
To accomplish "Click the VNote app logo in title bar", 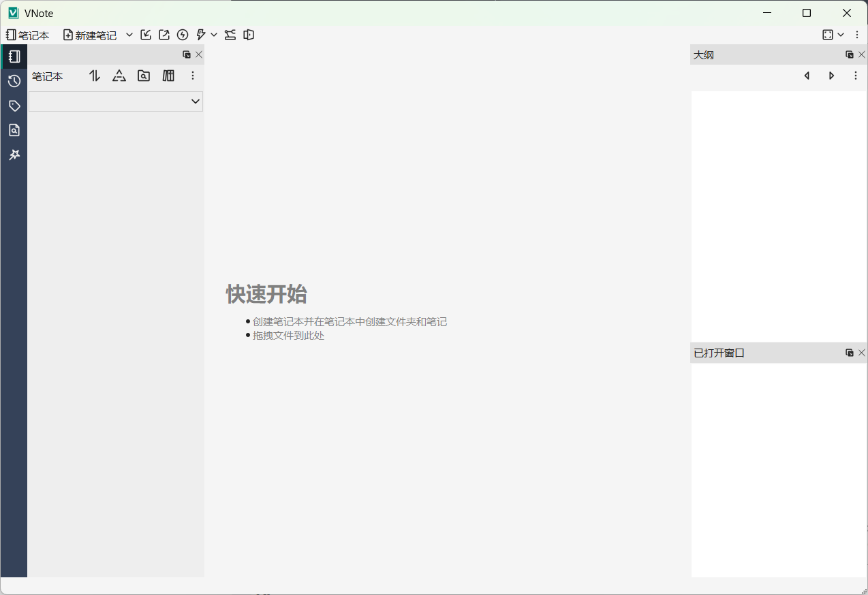I will tap(14, 13).
